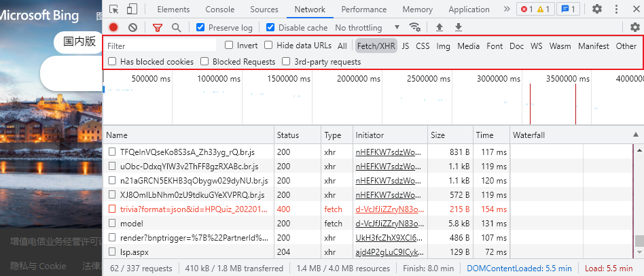This screenshot has height=276, width=644.
Task: Open DevTools settings gear in tab bar
Action: tap(597, 9)
